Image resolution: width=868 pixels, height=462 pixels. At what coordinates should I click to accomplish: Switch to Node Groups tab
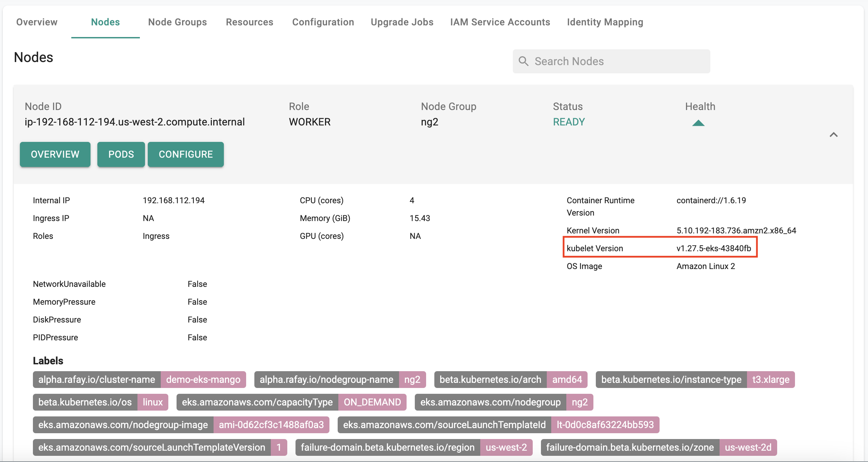[x=177, y=22]
